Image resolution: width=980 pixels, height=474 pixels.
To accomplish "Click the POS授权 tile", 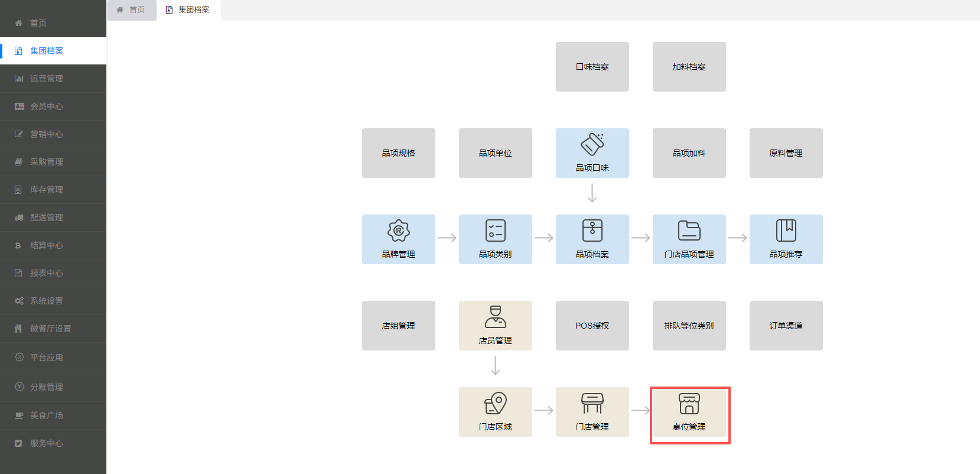I will pyautogui.click(x=592, y=326).
